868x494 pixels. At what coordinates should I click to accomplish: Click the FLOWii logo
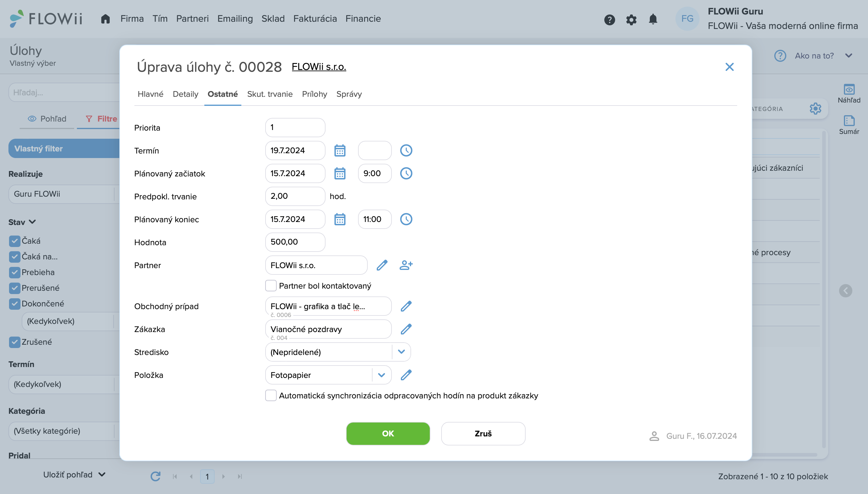pyautogui.click(x=46, y=18)
